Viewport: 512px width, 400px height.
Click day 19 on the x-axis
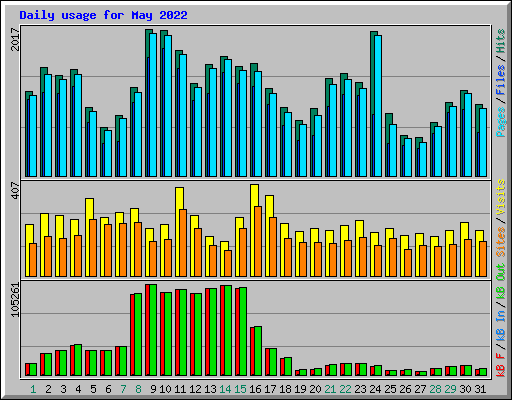coord(300,389)
